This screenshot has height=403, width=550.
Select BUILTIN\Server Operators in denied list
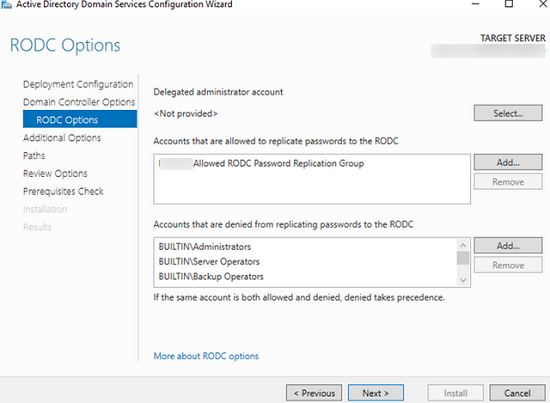tap(209, 262)
